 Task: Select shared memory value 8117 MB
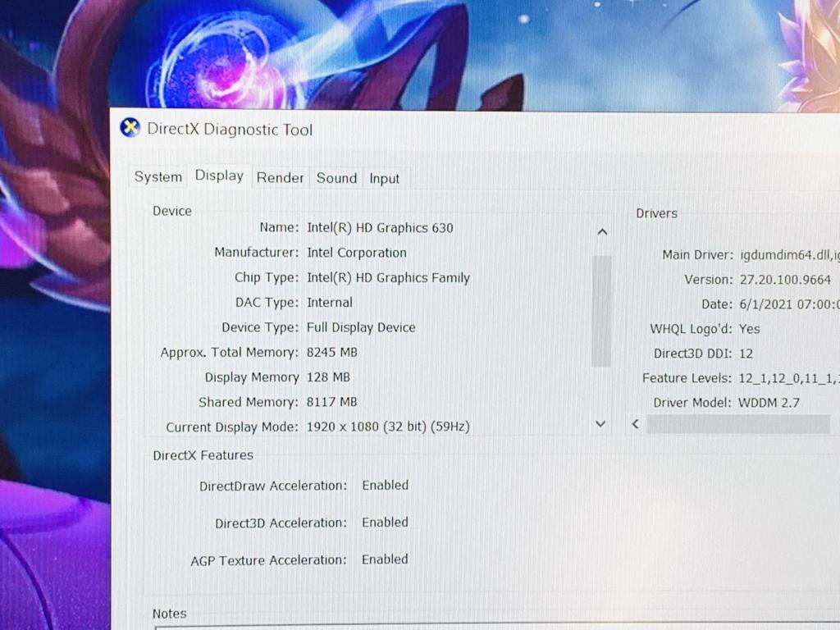click(331, 402)
